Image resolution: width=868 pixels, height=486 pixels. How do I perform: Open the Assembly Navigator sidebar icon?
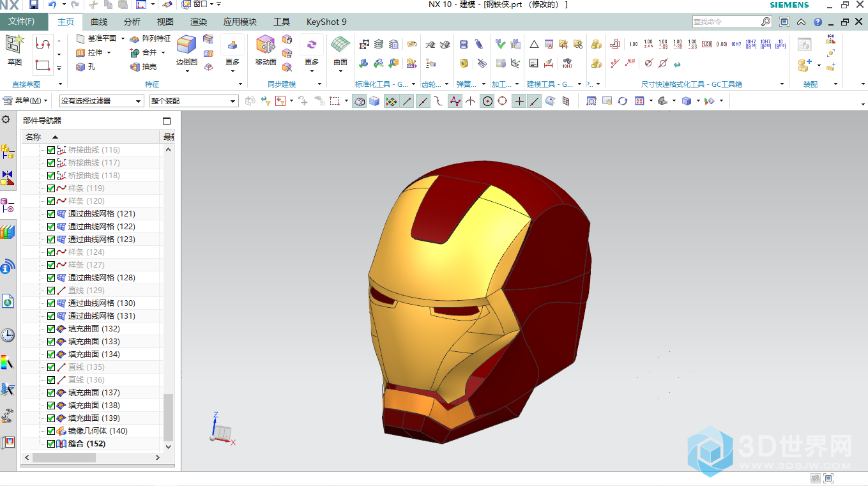click(8, 151)
